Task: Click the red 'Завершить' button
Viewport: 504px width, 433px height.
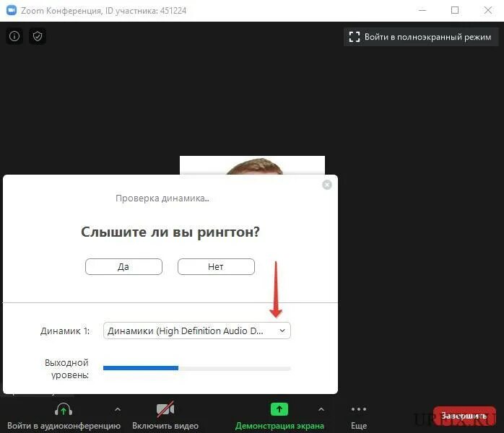Action: pyautogui.click(x=464, y=416)
